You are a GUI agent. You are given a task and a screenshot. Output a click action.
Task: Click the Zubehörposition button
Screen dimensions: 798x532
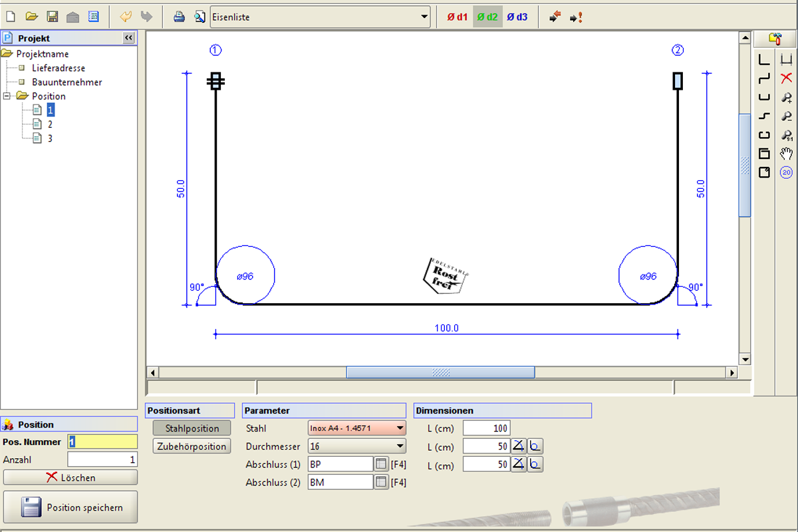coord(192,446)
